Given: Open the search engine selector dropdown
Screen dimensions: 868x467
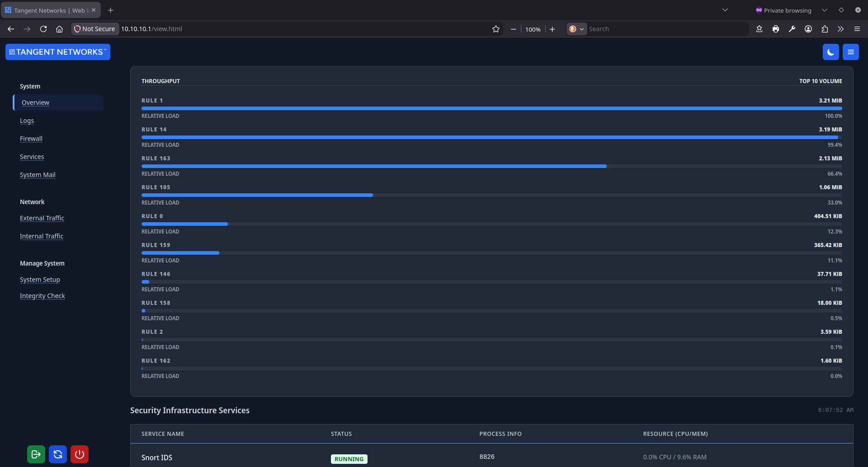Looking at the screenshot, I should tap(577, 28).
